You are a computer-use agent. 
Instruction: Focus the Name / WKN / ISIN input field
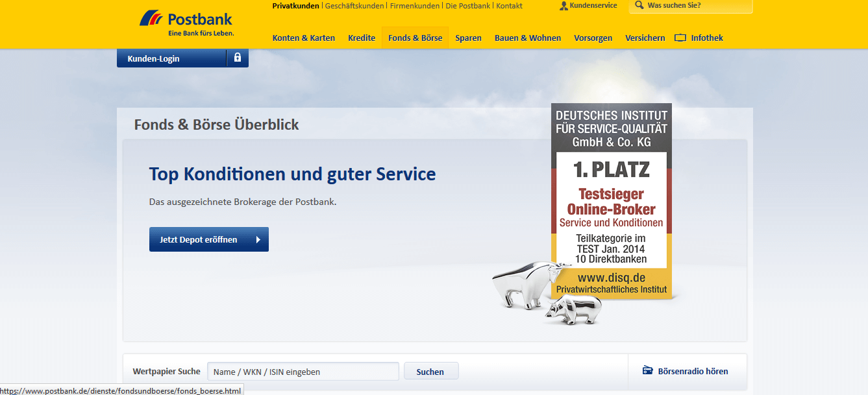point(303,372)
